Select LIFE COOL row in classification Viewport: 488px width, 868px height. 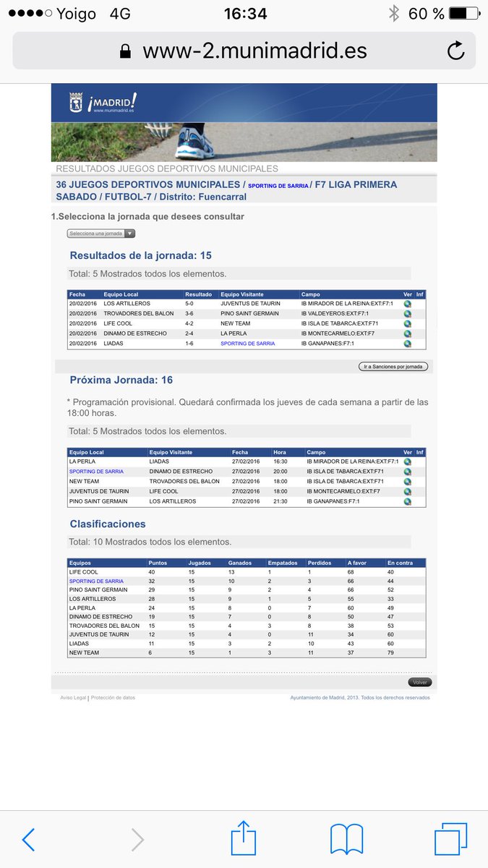tap(246, 571)
